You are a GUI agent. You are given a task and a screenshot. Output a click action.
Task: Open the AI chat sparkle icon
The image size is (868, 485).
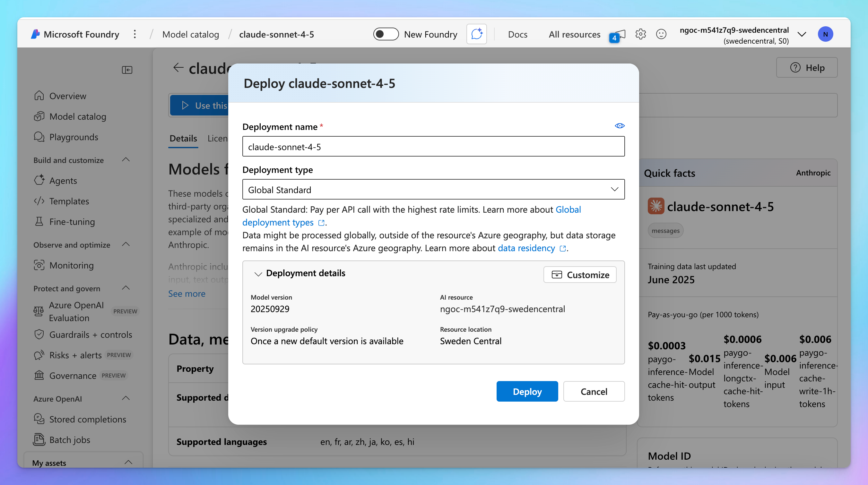476,34
